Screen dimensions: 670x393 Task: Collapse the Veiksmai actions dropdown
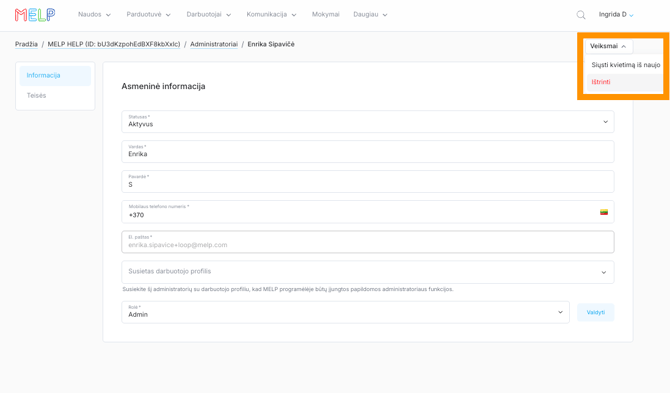coord(608,46)
